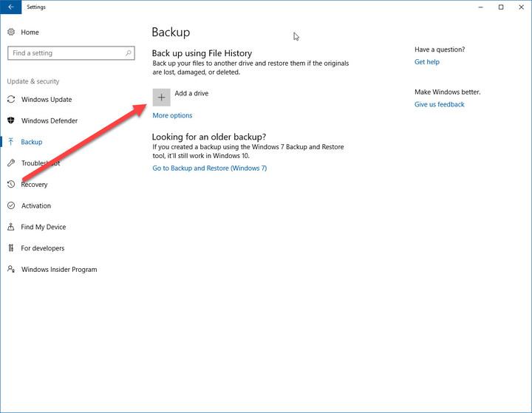Viewport: 532px width, 413px height.
Task: Open the Home settings page
Action: [x=30, y=33]
